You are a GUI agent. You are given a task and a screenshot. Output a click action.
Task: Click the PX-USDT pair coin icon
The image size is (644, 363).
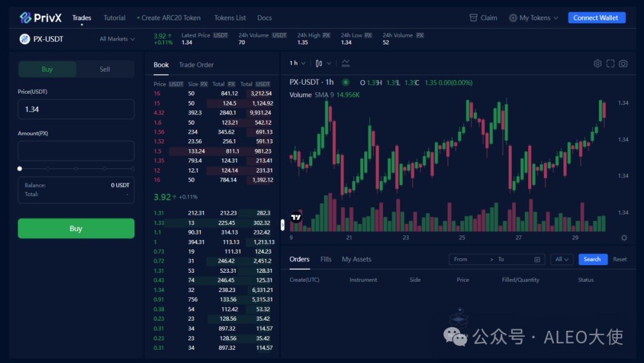click(x=24, y=39)
